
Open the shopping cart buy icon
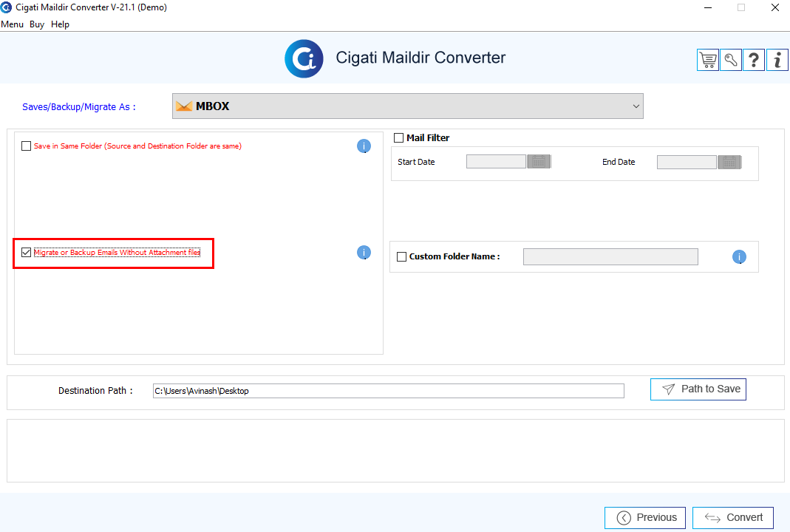pos(708,60)
